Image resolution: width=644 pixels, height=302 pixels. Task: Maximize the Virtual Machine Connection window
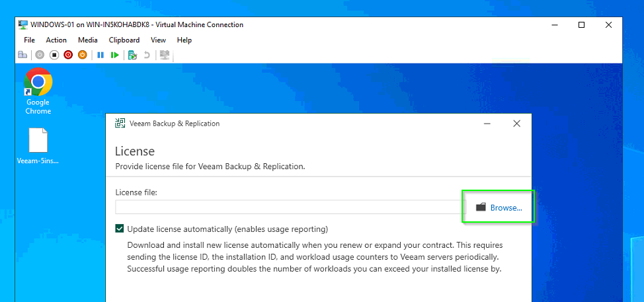[x=581, y=24]
